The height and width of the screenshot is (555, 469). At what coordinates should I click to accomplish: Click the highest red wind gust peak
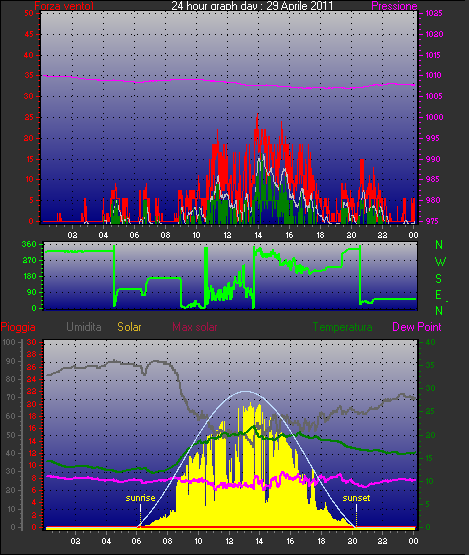point(257,115)
